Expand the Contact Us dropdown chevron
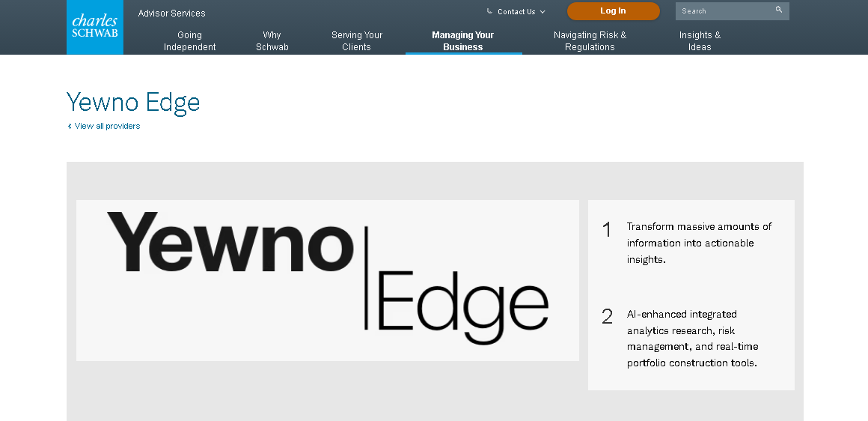The image size is (868, 421). coord(542,12)
